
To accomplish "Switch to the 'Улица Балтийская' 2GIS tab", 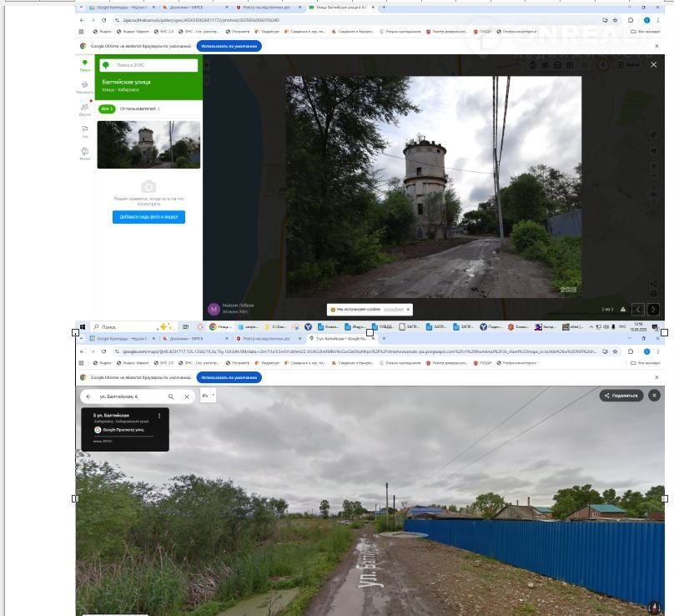I will [x=338, y=8].
